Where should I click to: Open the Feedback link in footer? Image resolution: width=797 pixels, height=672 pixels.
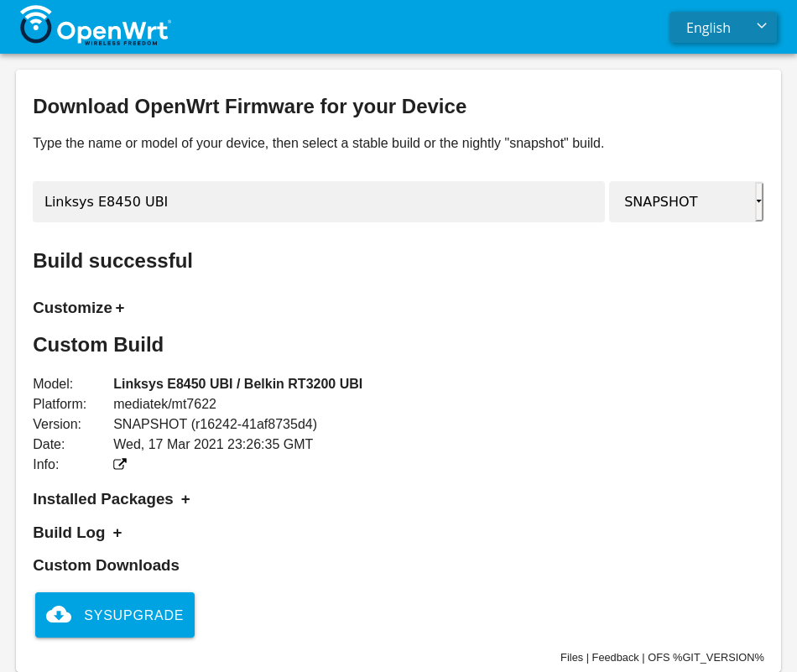pyautogui.click(x=615, y=657)
